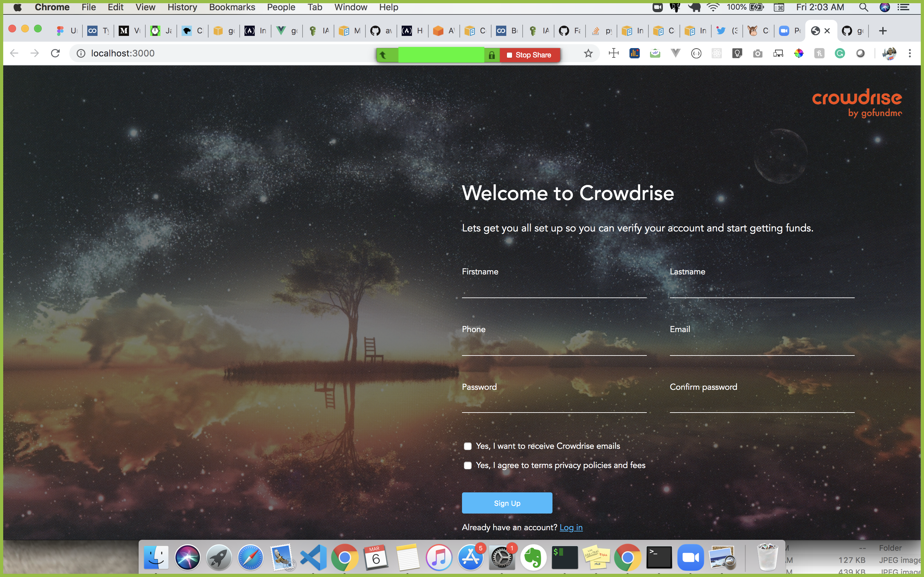Launch Evernote from the dock
This screenshot has width=924, height=577.
[x=534, y=557]
